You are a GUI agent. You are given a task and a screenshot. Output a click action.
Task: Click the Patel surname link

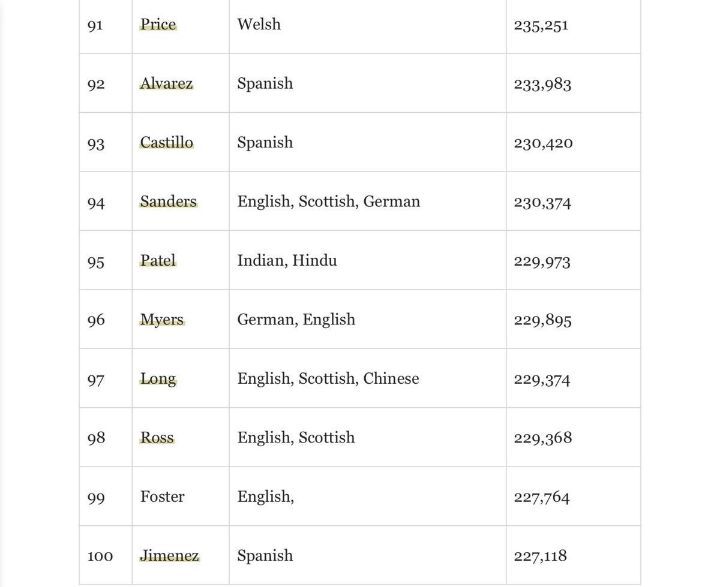tap(158, 261)
